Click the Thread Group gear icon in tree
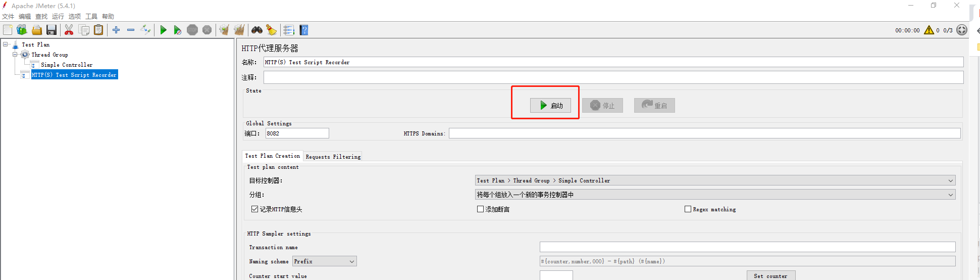The image size is (980, 280). click(25, 55)
